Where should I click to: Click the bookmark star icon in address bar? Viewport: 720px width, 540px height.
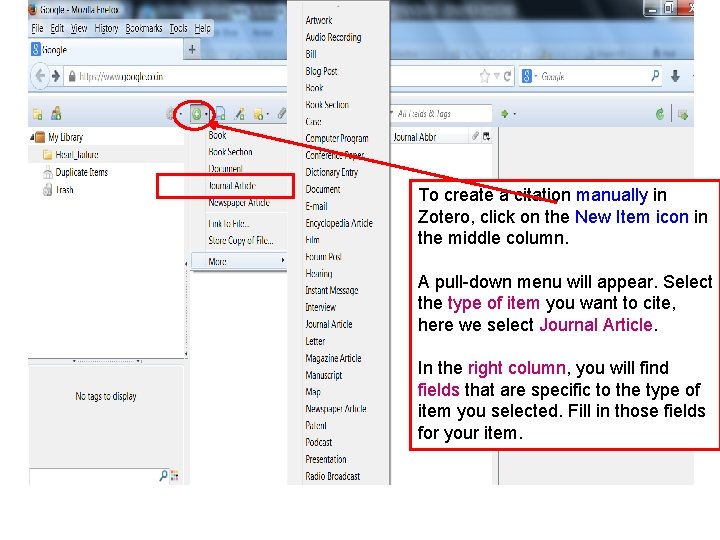(x=484, y=76)
